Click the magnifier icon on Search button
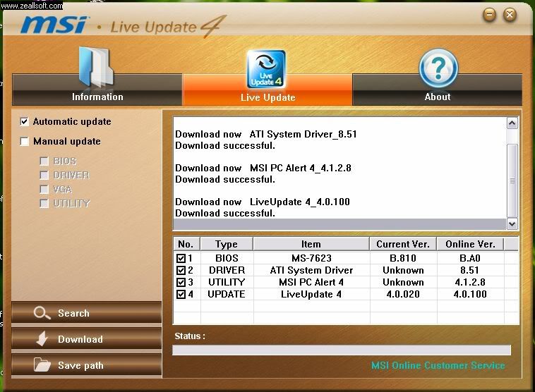The height and width of the screenshot is (392, 535). click(x=42, y=313)
